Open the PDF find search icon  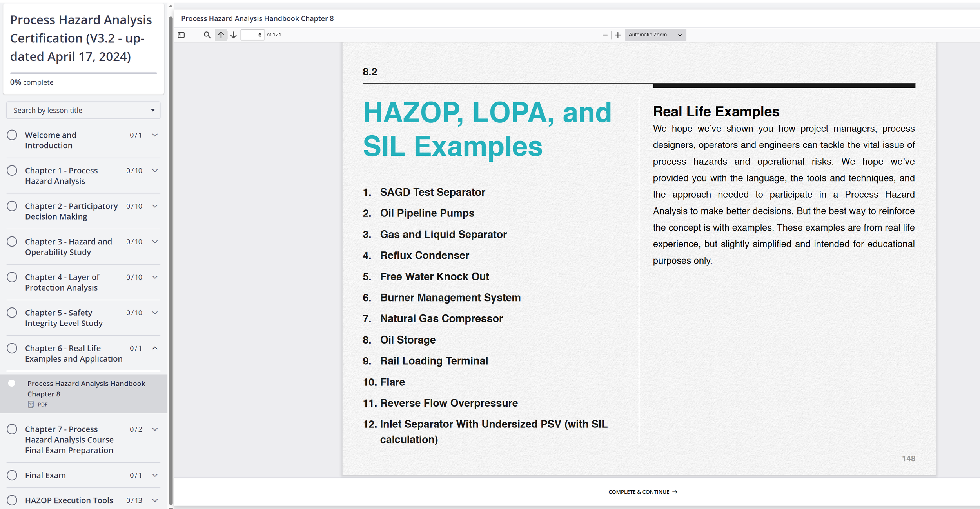point(207,35)
